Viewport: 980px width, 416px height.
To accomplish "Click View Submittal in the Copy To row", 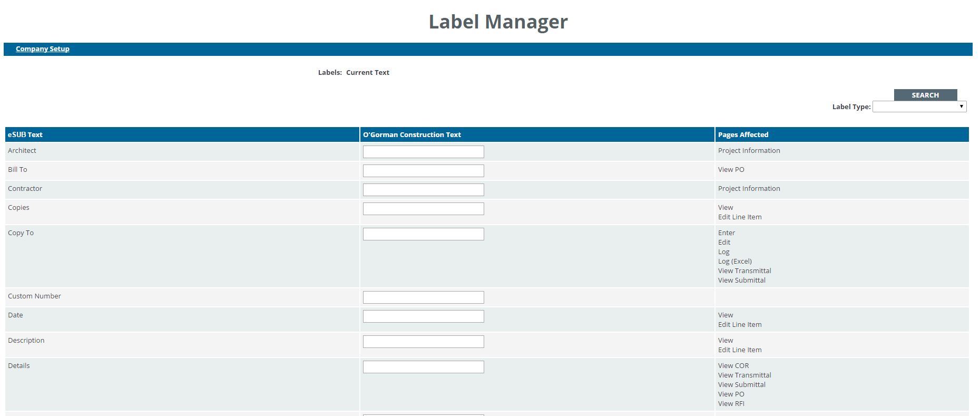I will click(x=741, y=280).
